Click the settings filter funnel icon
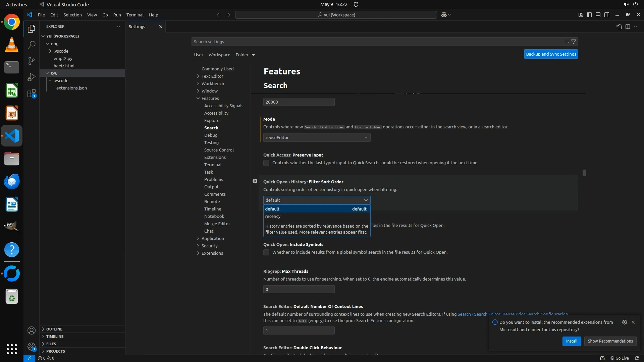Image resolution: width=644 pixels, height=362 pixels. point(574,42)
